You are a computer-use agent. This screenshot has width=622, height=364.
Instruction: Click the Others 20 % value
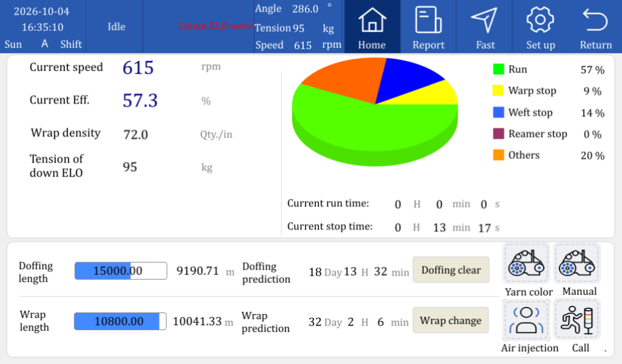click(x=592, y=156)
